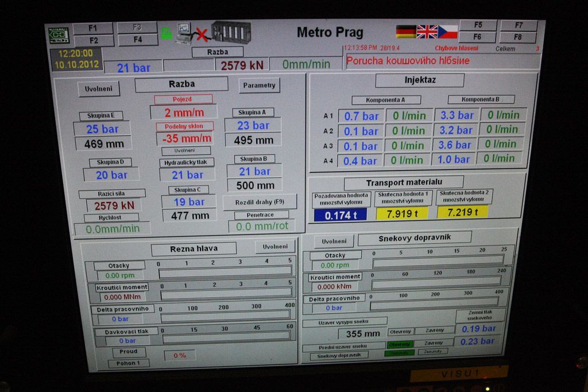Choose the greyed F3 button

137,28
